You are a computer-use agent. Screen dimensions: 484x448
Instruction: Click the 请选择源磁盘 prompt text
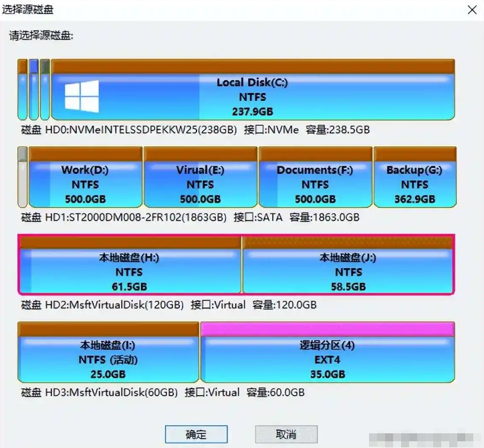[x=41, y=36]
